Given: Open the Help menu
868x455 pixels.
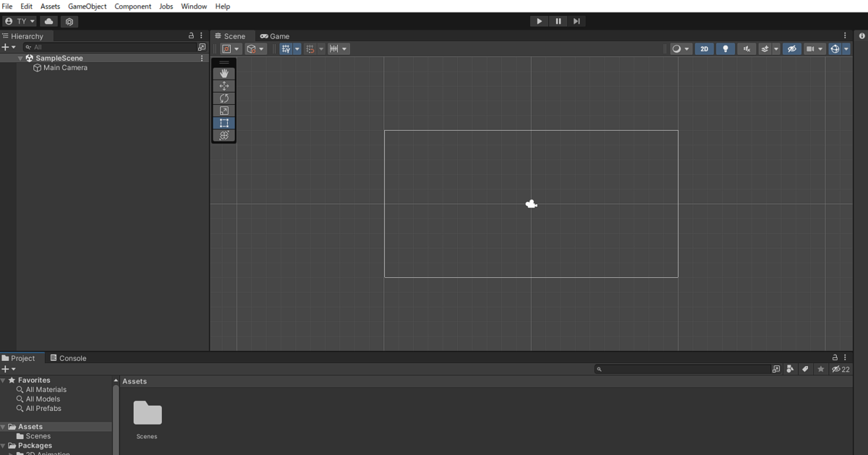Looking at the screenshot, I should coord(223,6).
